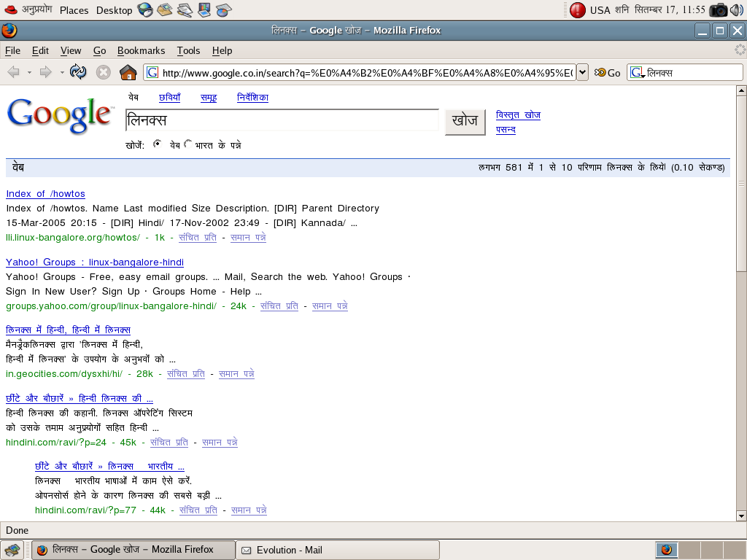747x560 pixels.
Task: Open the विस्तृत खोज advanced search link
Action: (x=518, y=114)
